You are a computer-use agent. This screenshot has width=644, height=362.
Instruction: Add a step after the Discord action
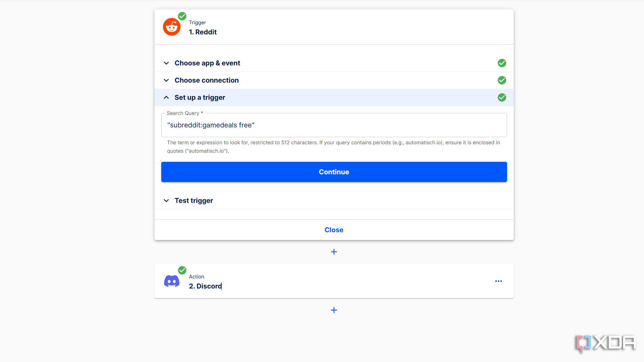(x=334, y=310)
